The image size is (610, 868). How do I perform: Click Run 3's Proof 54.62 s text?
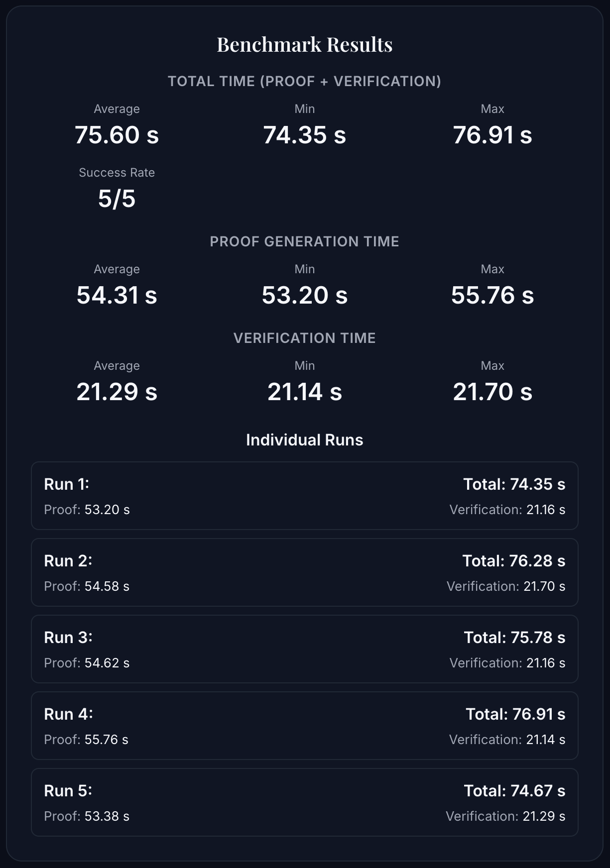pyautogui.click(x=87, y=663)
